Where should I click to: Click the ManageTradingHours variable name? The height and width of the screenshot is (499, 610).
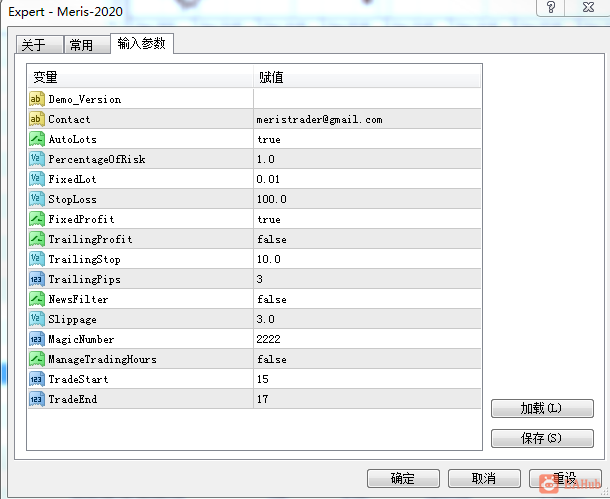[102, 359]
